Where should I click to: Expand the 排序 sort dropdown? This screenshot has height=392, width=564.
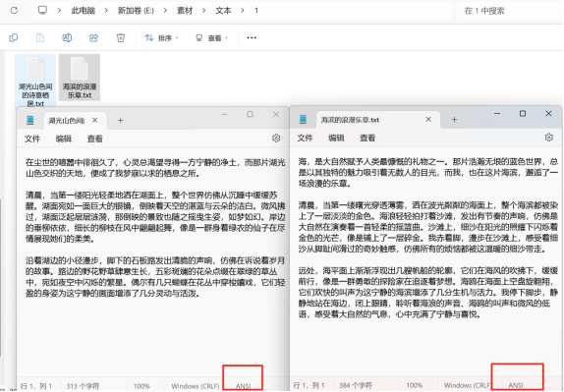[x=161, y=37]
